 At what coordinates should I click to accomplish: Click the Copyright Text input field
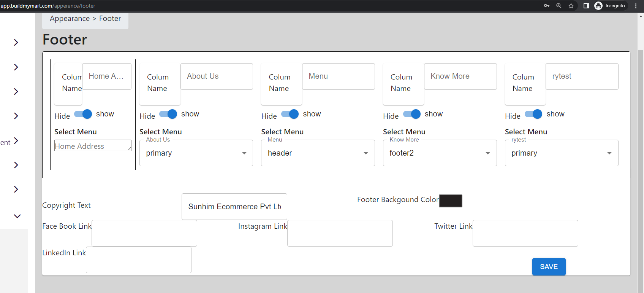pyautogui.click(x=234, y=207)
